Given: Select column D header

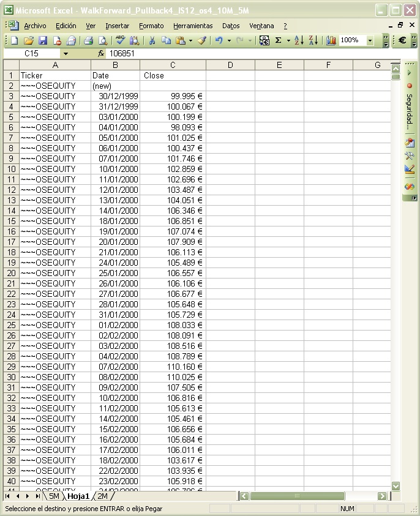Looking at the screenshot, I should coord(230,65).
